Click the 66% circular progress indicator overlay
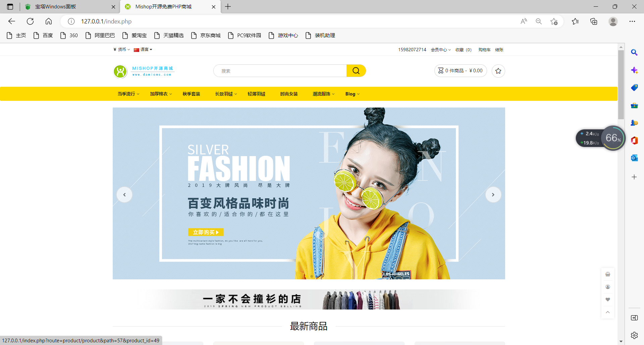644x345 pixels. coord(613,138)
